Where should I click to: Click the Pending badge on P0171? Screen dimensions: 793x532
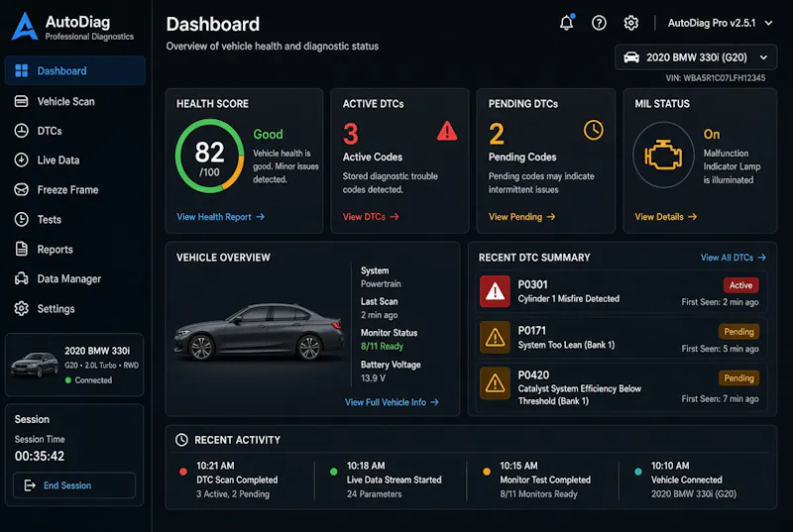(x=738, y=332)
